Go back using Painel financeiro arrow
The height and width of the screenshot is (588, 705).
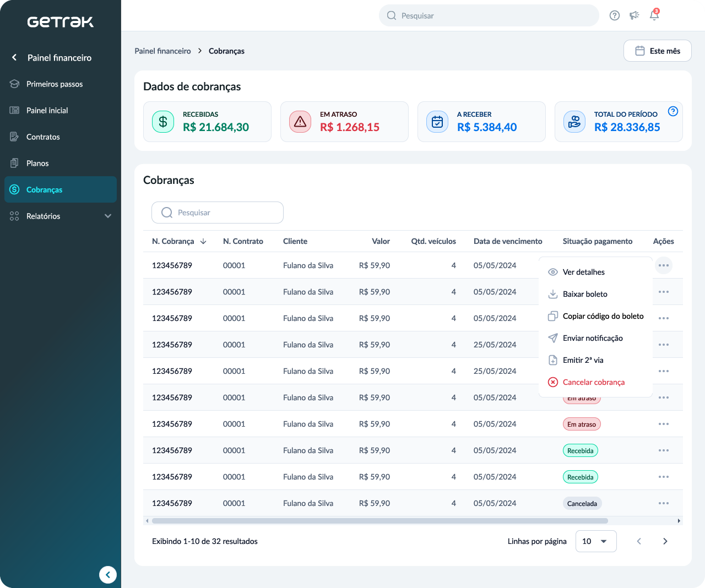coord(14,57)
